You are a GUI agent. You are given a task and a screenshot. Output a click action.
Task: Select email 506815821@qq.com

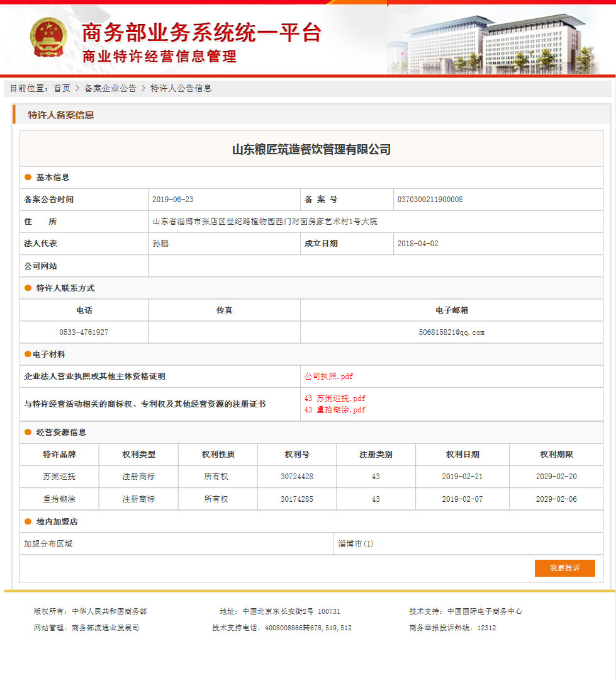point(452,332)
